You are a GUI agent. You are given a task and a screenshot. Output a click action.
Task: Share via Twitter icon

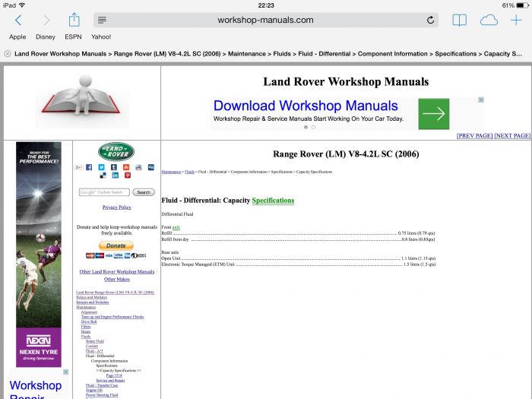pos(101,167)
